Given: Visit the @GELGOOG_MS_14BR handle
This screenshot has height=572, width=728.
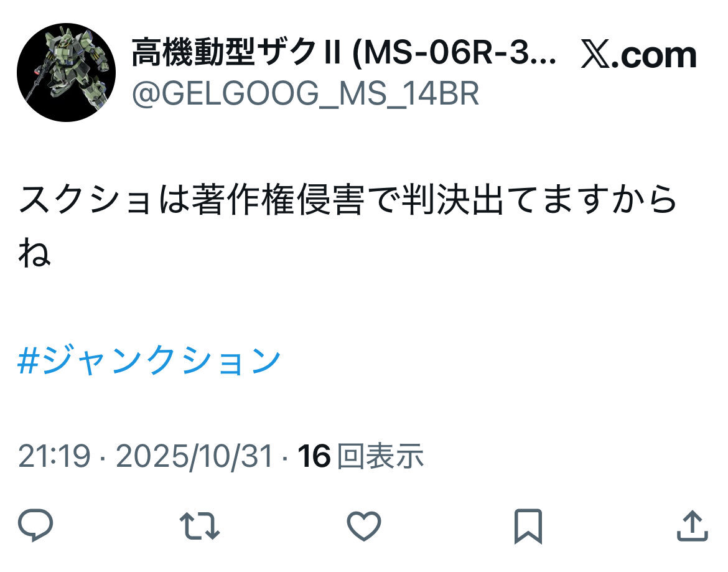Looking at the screenshot, I should [x=305, y=94].
